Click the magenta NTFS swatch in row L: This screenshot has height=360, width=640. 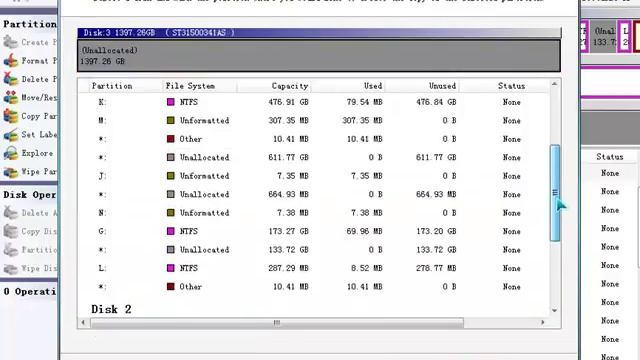(171, 268)
